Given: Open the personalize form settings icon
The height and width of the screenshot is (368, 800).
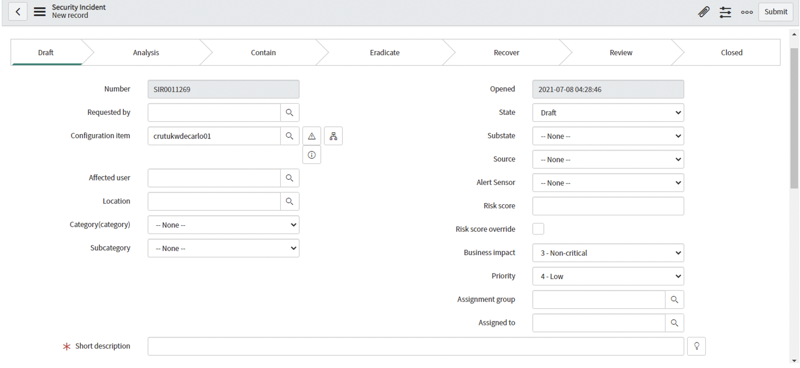Looking at the screenshot, I should (x=726, y=12).
